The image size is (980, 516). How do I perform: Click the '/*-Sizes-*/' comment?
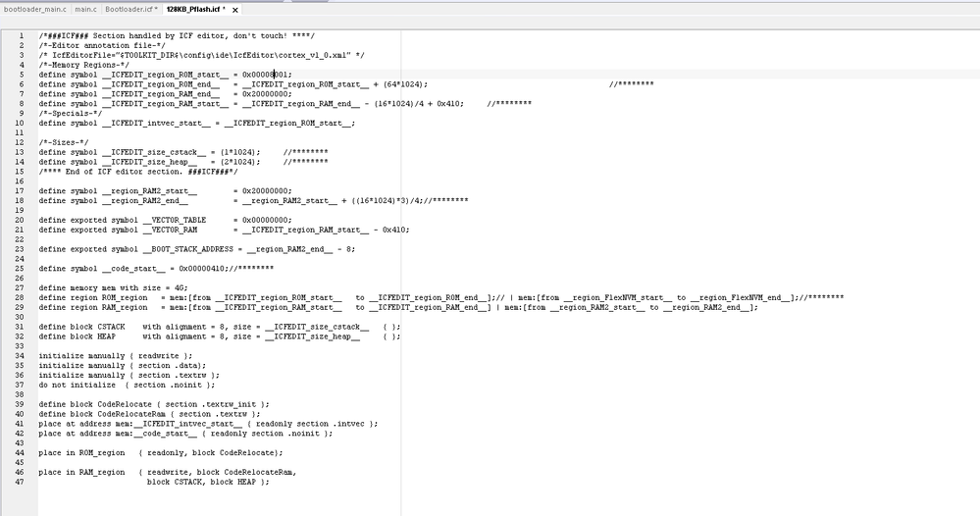pyautogui.click(x=63, y=142)
